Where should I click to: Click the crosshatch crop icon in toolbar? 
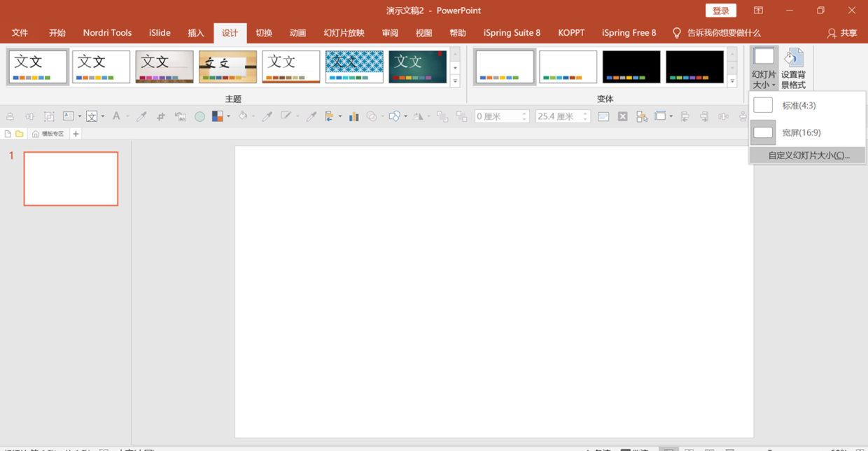coord(160,116)
